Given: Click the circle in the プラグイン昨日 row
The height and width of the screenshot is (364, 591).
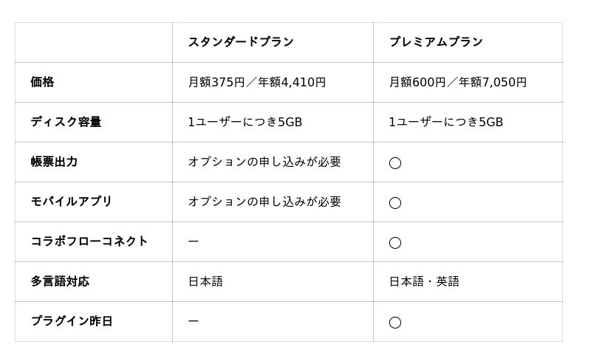Looking at the screenshot, I should [395, 322].
